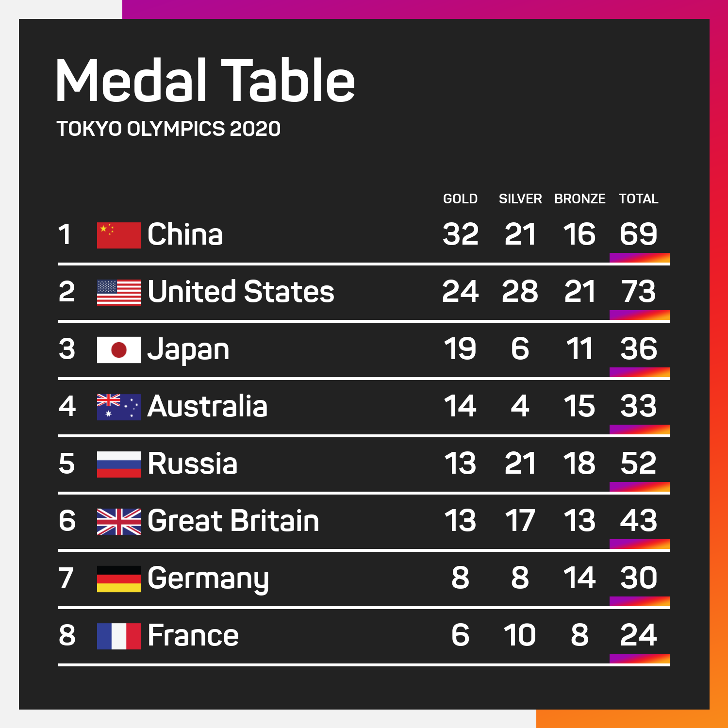728x728 pixels.
Task: Select the Japan flag icon
Action: click(119, 350)
